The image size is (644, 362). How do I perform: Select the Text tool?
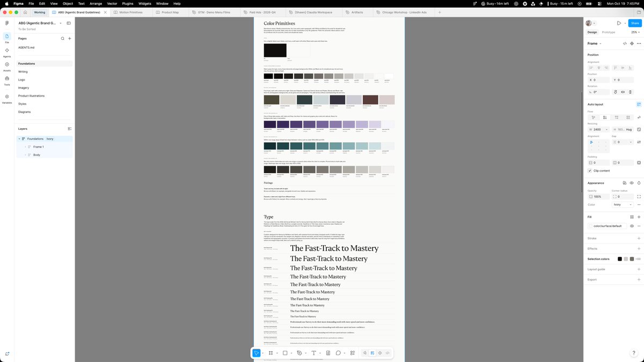point(313,353)
